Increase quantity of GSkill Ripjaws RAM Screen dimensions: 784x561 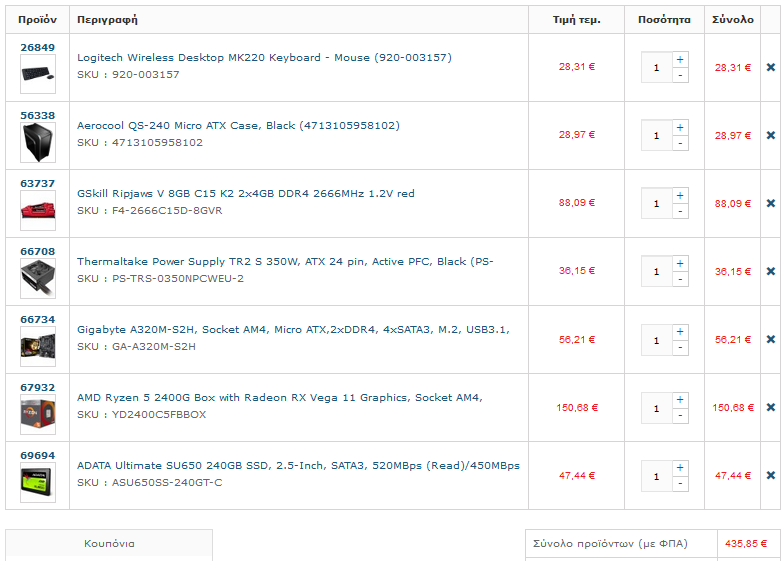click(680, 196)
